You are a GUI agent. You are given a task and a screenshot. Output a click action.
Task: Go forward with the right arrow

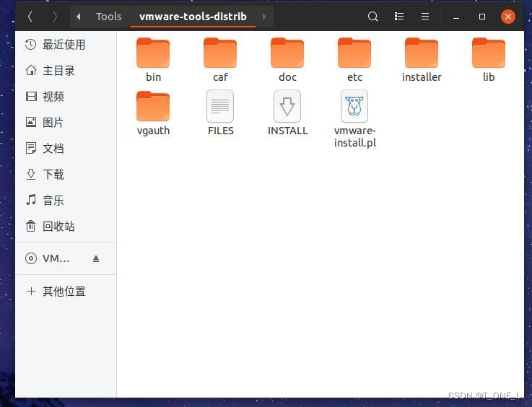55,17
